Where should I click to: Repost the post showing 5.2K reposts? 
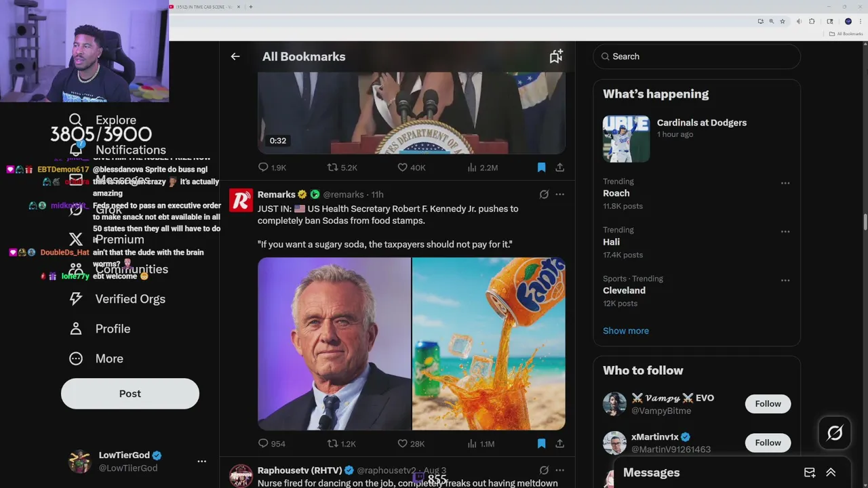click(332, 167)
